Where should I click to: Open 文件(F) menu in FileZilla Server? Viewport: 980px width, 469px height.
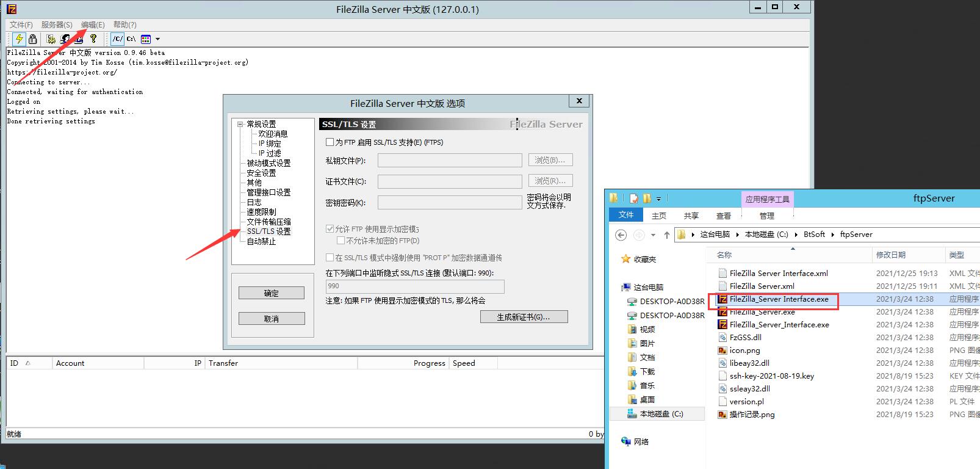(21, 24)
